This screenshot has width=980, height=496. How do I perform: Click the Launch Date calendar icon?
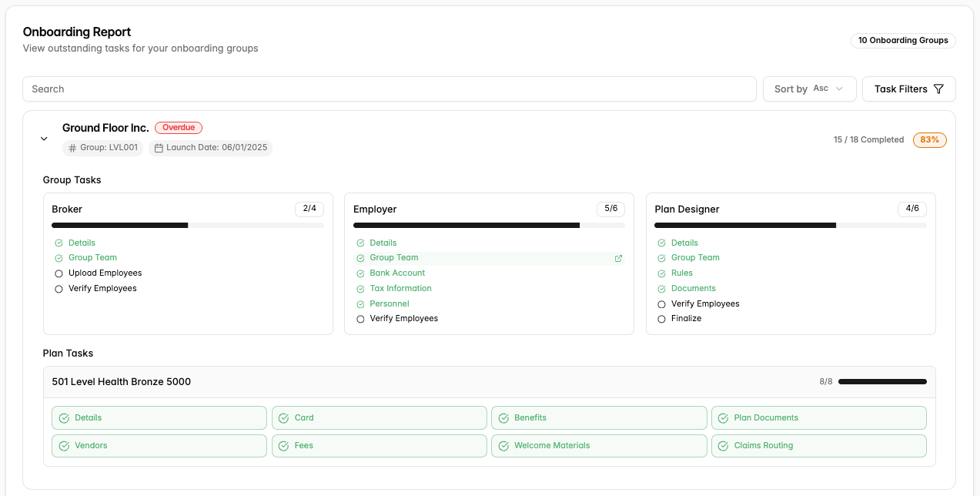[x=159, y=148]
